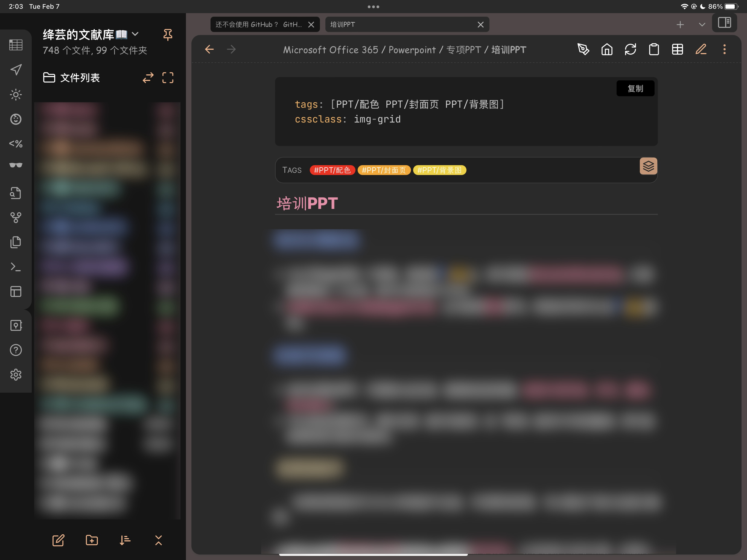Click the table grid icon in header
Screen dimensions: 747x560
pos(678,50)
